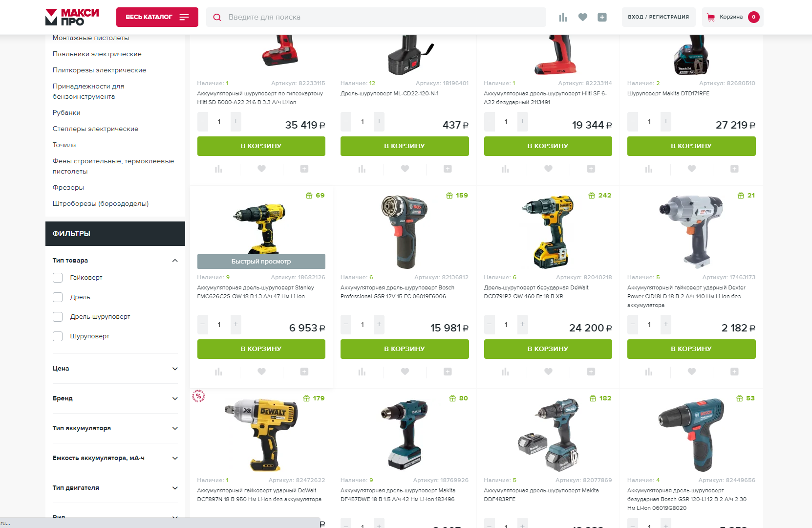Open favorites heart icon in header
Screen dimensions: 812x528
point(582,17)
